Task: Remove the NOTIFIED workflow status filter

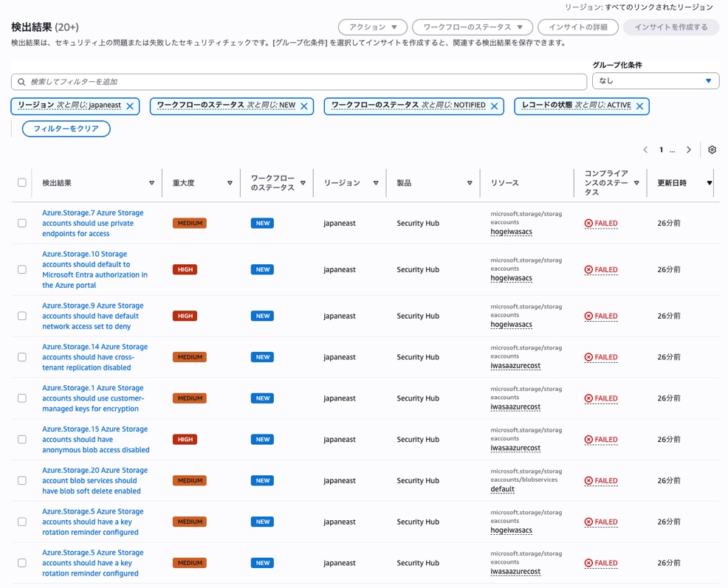Action: tap(495, 106)
